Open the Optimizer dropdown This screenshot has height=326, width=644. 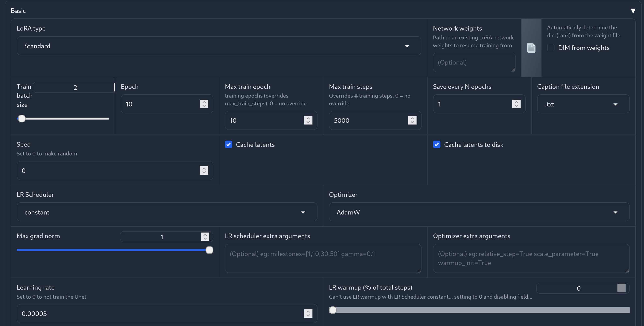click(479, 212)
